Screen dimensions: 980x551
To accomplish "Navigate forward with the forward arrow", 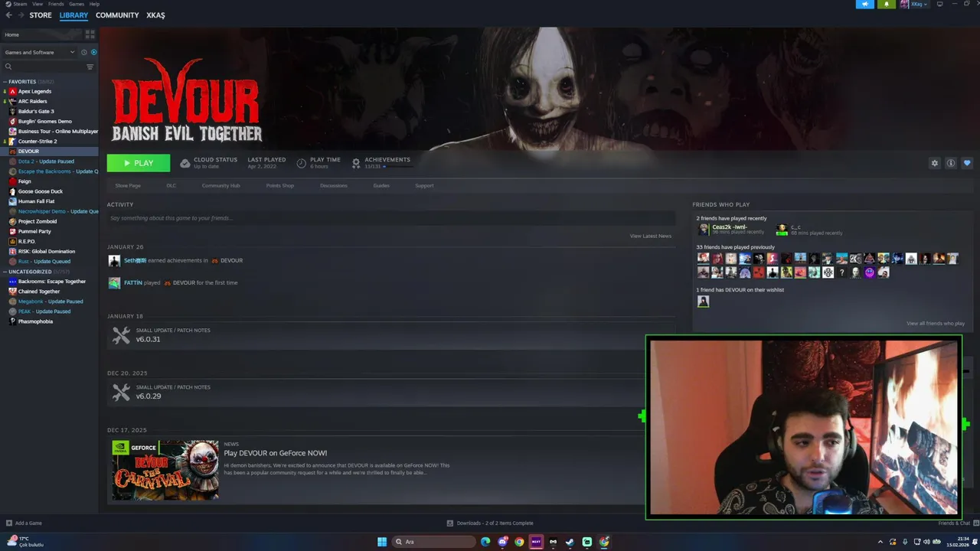I will [x=20, y=15].
